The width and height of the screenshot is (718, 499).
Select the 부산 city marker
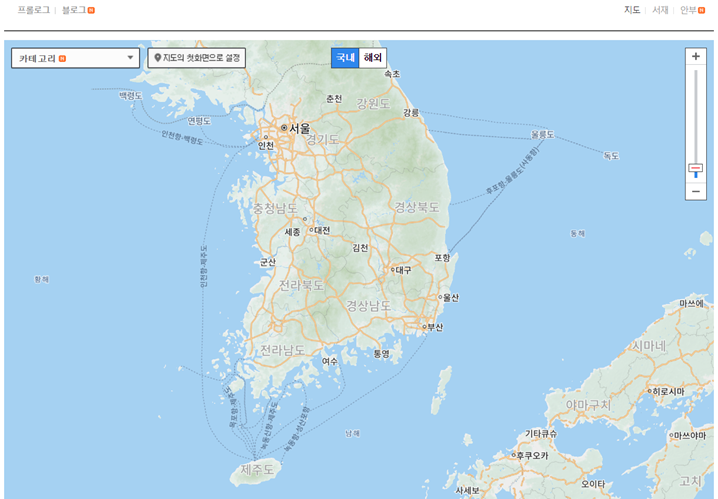(x=425, y=327)
